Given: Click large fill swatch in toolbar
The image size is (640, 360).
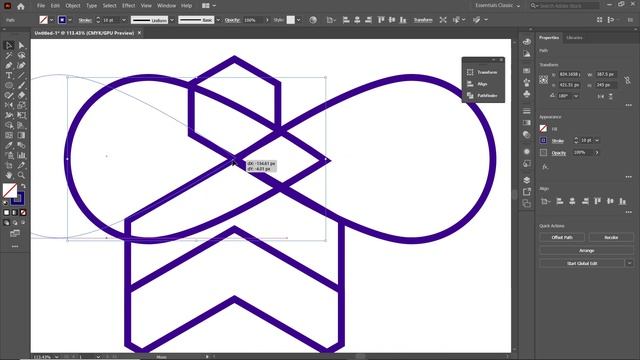Looking at the screenshot, I should [x=10, y=190].
